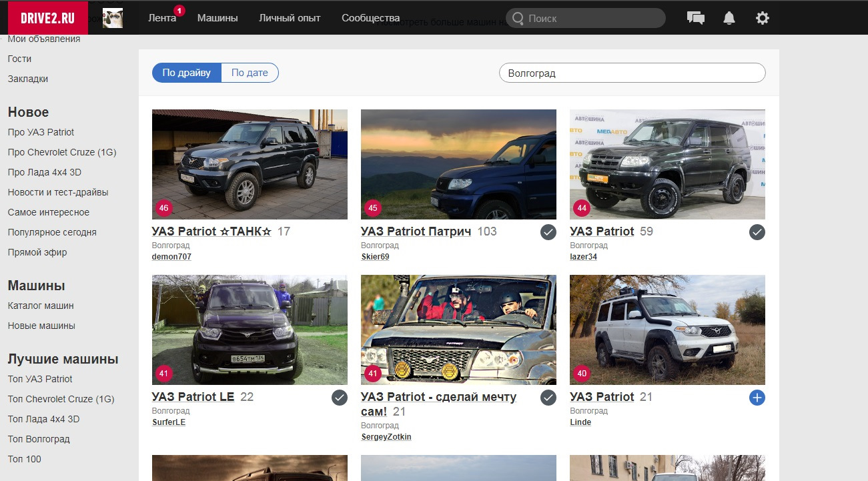This screenshot has width=868, height=481.
Task: Click the red 45 drive badge
Action: (x=373, y=208)
